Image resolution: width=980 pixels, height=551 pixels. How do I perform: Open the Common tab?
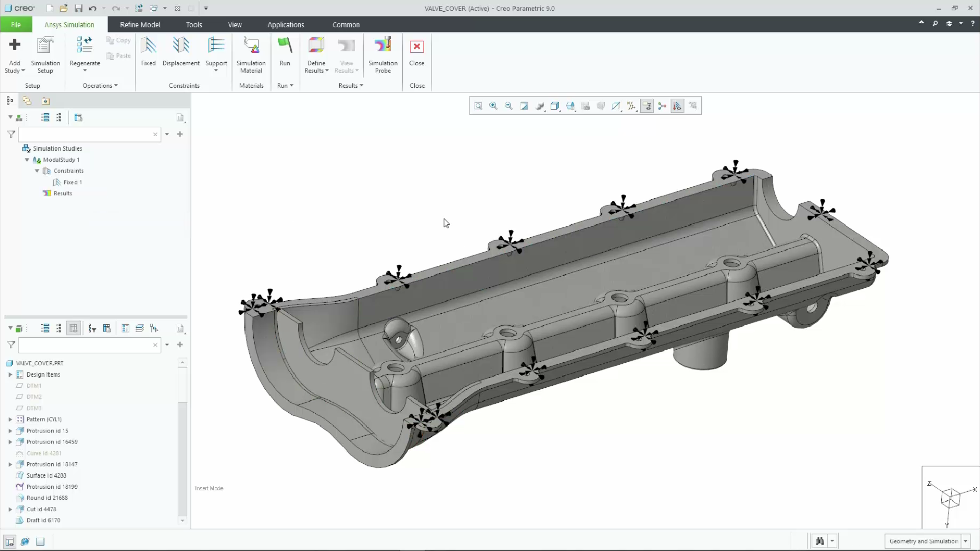(x=346, y=24)
